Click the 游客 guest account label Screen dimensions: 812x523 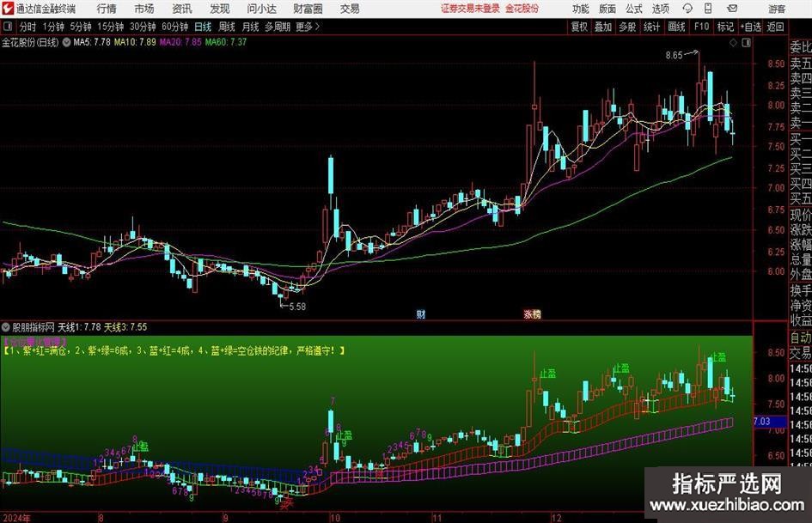click(x=777, y=9)
